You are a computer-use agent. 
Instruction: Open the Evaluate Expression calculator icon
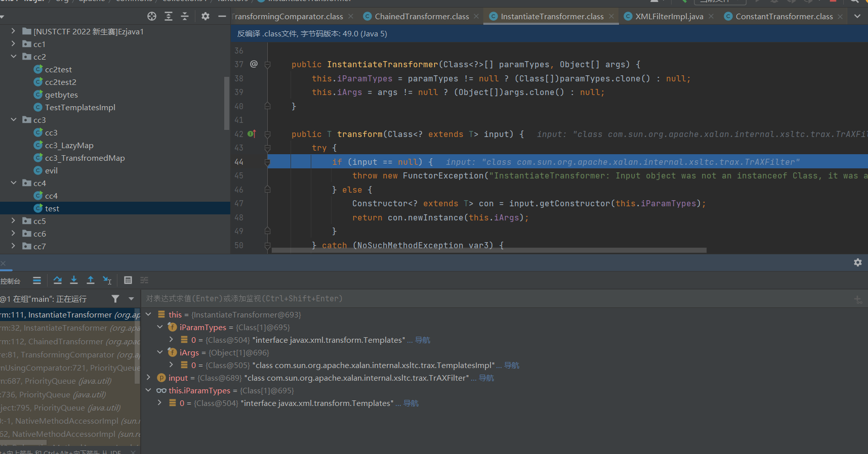coord(128,280)
